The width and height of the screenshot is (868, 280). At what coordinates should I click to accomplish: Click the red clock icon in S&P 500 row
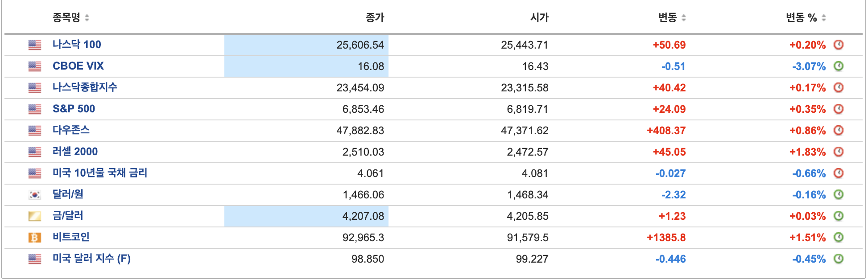coord(839,109)
